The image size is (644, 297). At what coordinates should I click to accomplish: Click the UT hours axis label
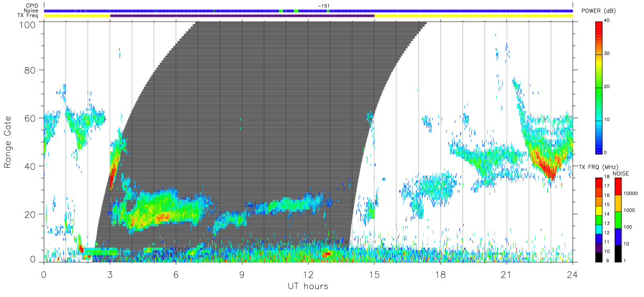point(308,286)
